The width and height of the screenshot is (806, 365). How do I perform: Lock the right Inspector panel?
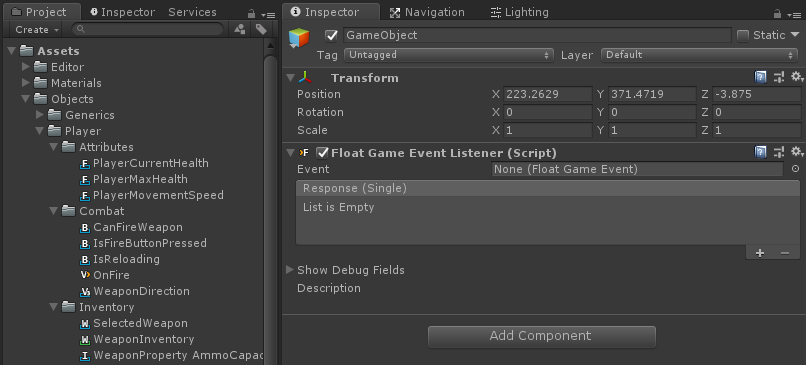pos(777,13)
